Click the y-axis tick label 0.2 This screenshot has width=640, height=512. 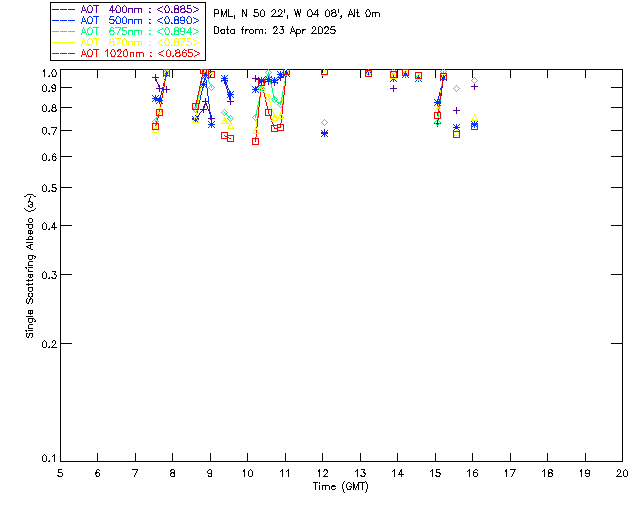49,344
